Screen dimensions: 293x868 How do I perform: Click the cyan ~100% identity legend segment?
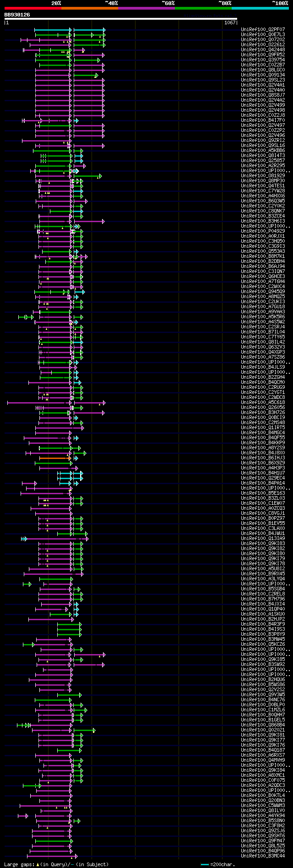coord(260,8)
